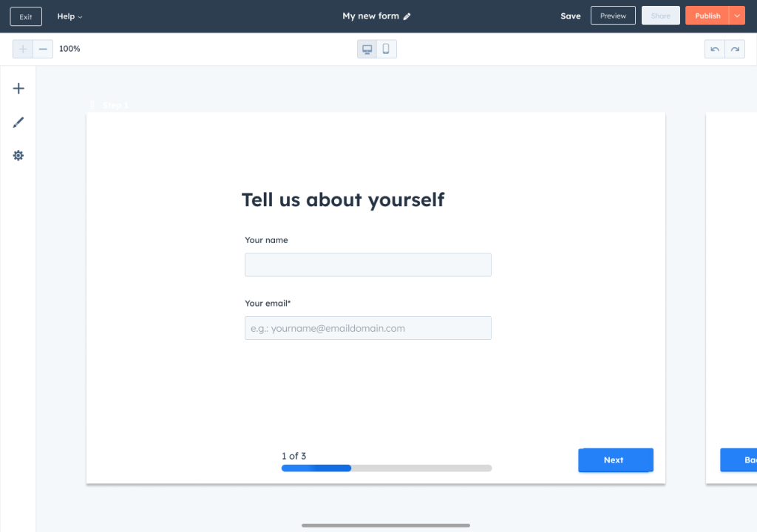Image resolution: width=757 pixels, height=532 pixels.
Task: Edit form name with pencil icon
Action: pyautogui.click(x=407, y=16)
